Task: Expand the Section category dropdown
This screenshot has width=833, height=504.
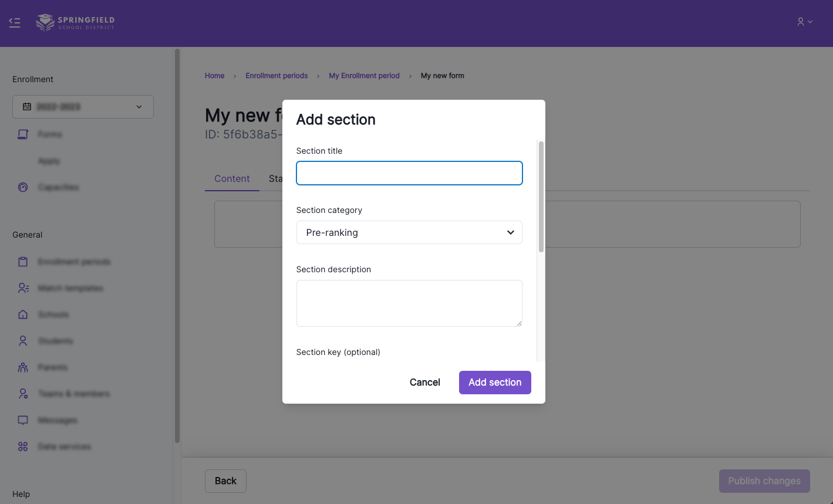Action: click(x=409, y=232)
